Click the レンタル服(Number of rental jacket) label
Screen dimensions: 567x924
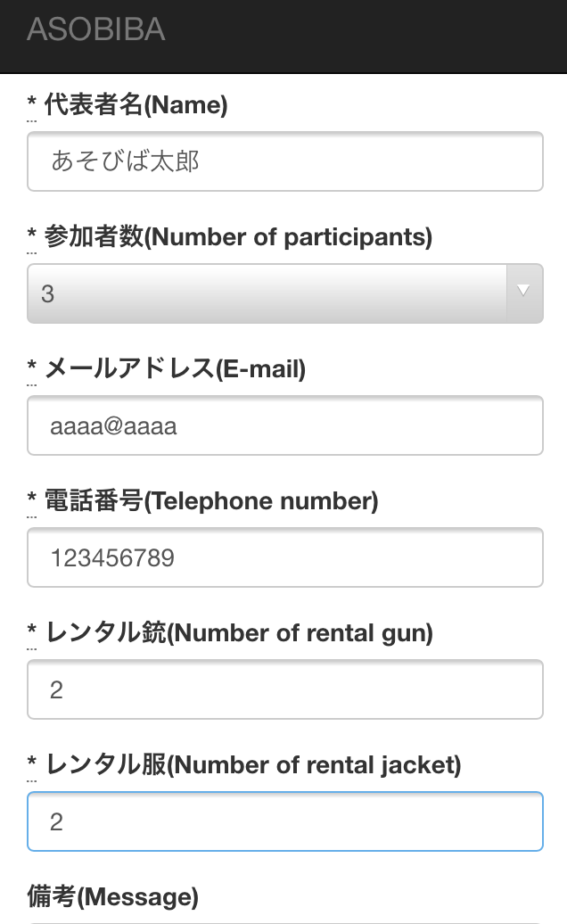252,765
